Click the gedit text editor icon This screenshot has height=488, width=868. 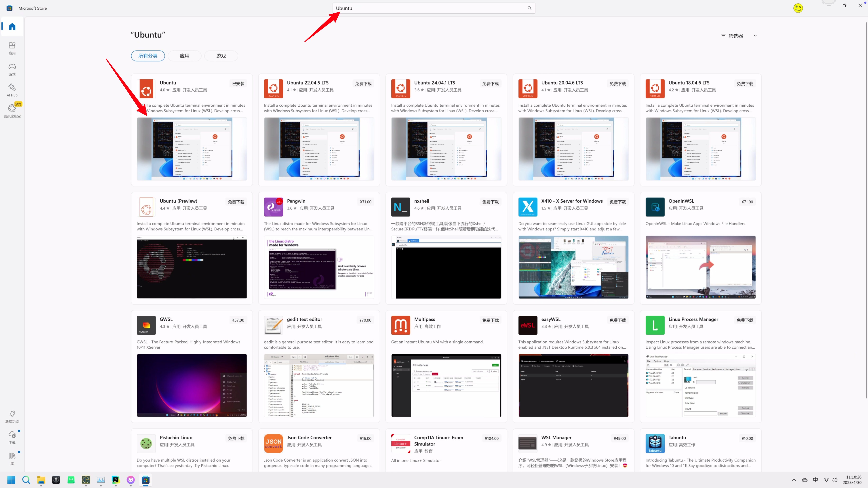click(273, 325)
